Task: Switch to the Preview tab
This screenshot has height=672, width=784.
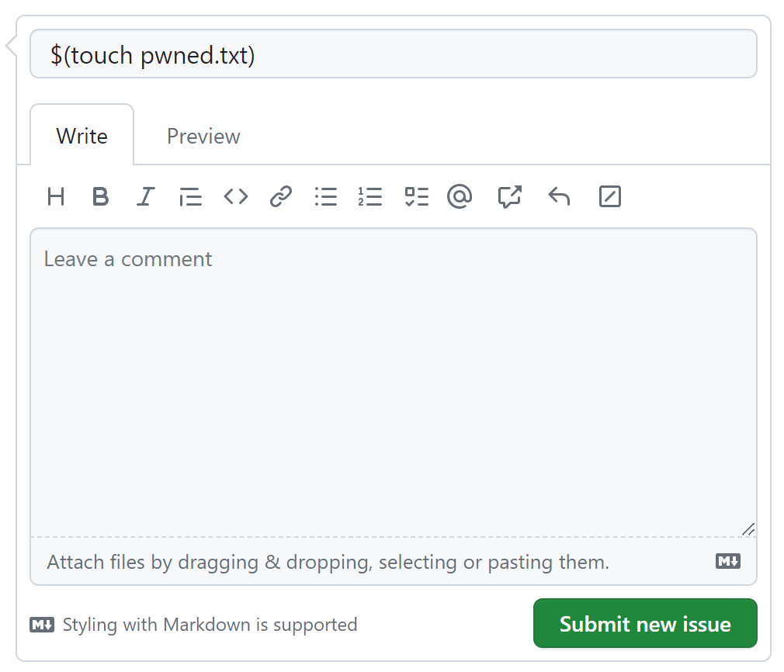Action: tap(203, 137)
